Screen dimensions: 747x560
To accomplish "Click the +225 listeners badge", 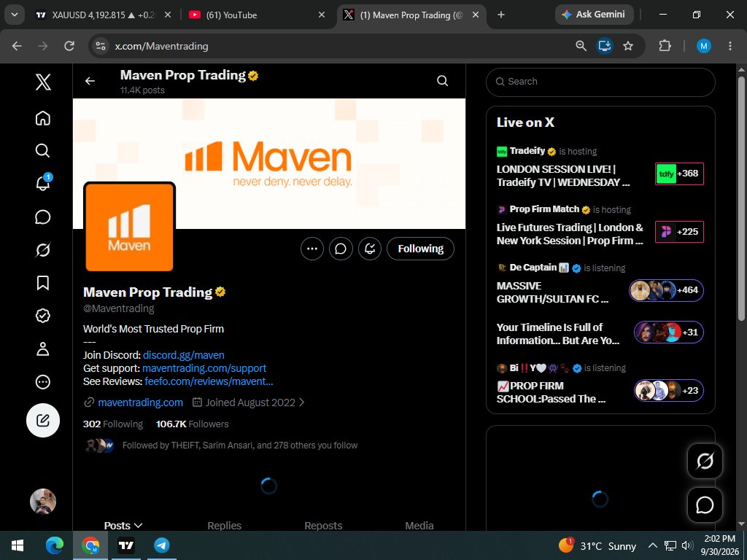I will click(x=679, y=232).
